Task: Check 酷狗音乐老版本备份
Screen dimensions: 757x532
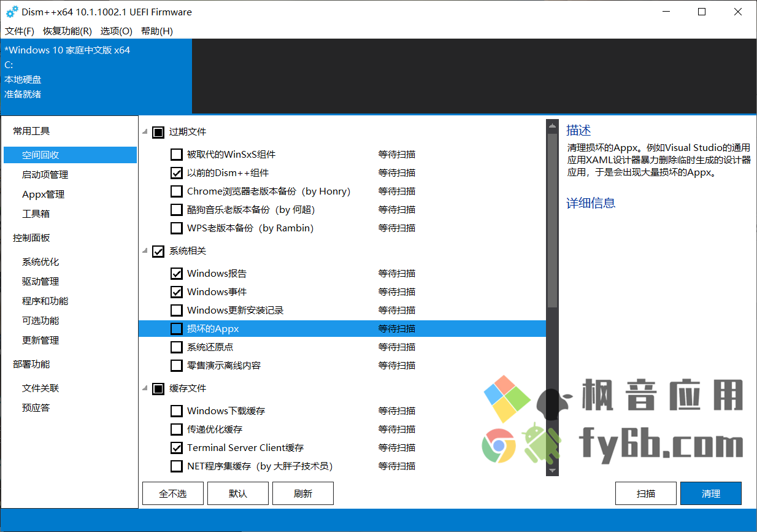Action: pyautogui.click(x=177, y=210)
